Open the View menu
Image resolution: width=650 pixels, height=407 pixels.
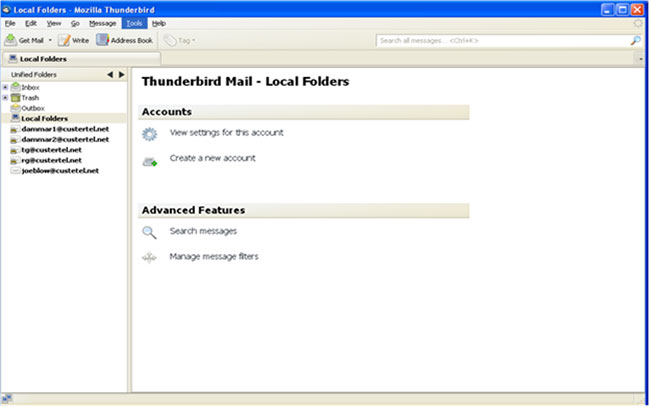coord(53,23)
